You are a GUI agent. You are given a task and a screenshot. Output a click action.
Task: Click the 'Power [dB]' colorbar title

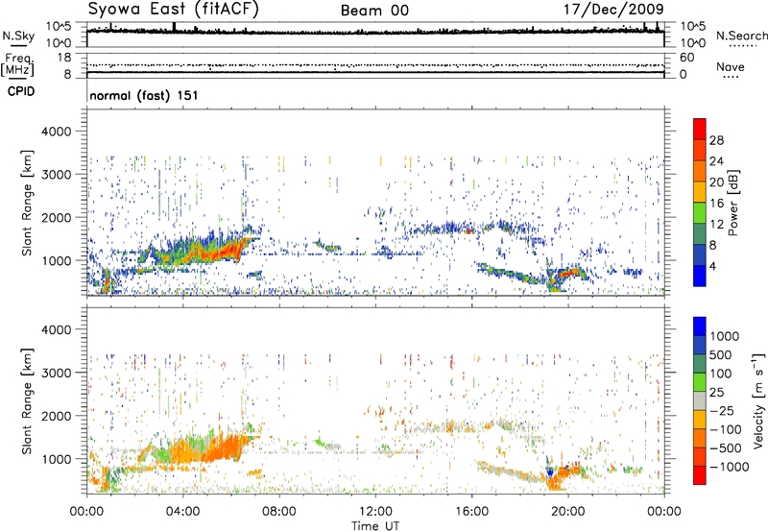[x=733, y=203]
